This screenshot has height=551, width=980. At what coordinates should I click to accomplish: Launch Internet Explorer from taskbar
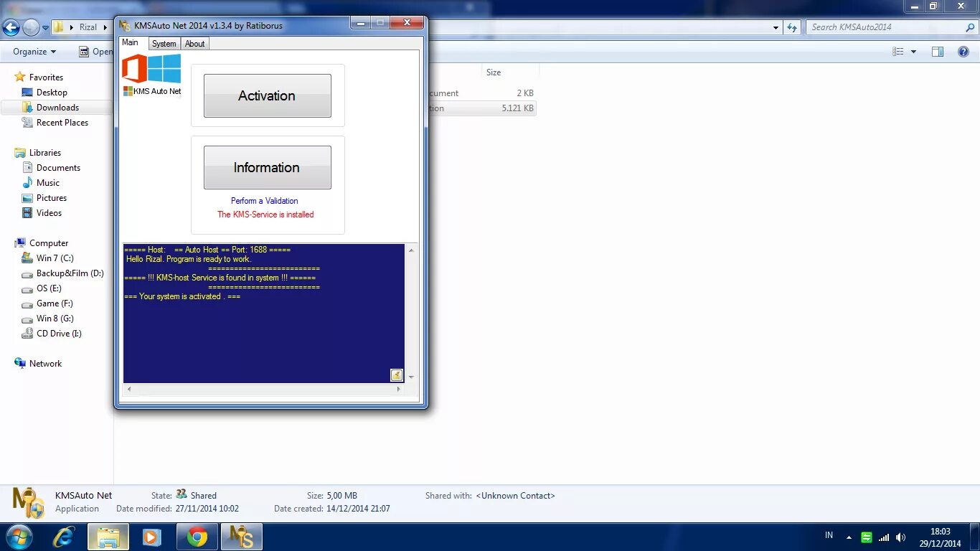(64, 537)
